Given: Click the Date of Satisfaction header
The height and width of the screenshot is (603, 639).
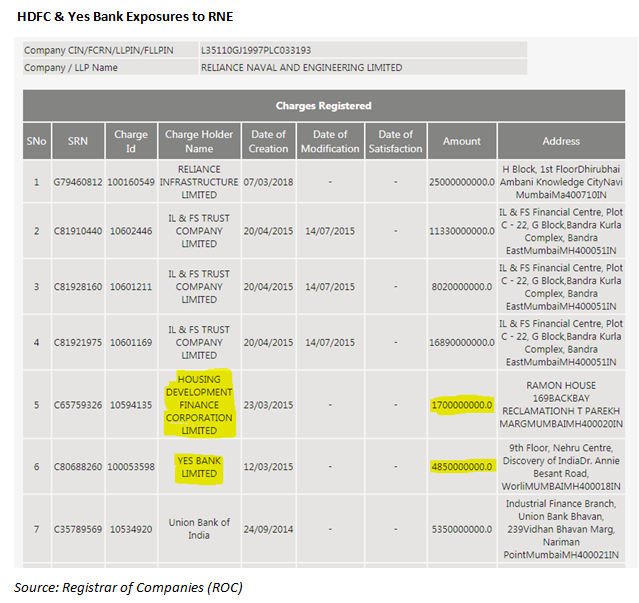Looking at the screenshot, I should point(395,141).
